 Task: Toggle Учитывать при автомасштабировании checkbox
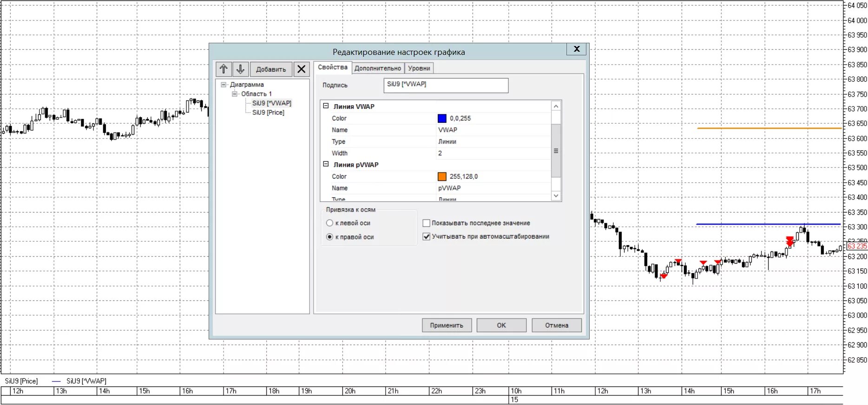pyautogui.click(x=426, y=237)
